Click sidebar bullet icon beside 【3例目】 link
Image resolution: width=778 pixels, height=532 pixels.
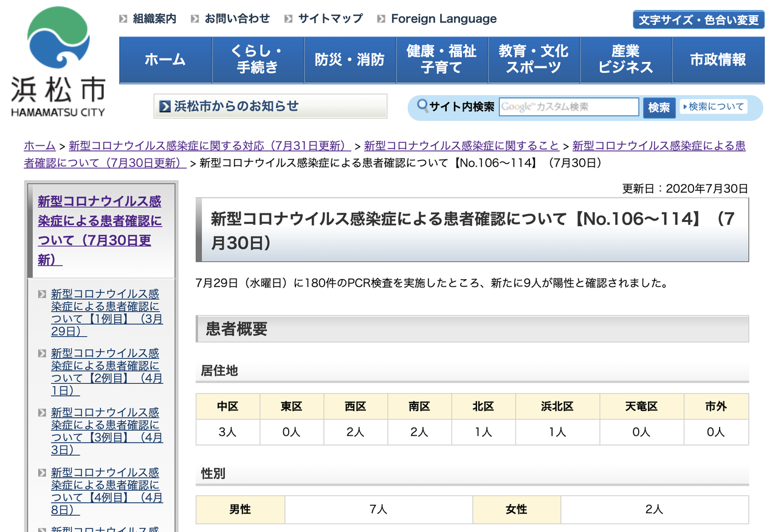click(42, 413)
